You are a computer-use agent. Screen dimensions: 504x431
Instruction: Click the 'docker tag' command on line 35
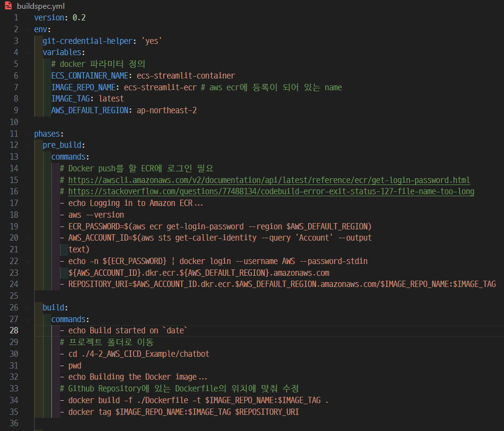click(x=184, y=412)
